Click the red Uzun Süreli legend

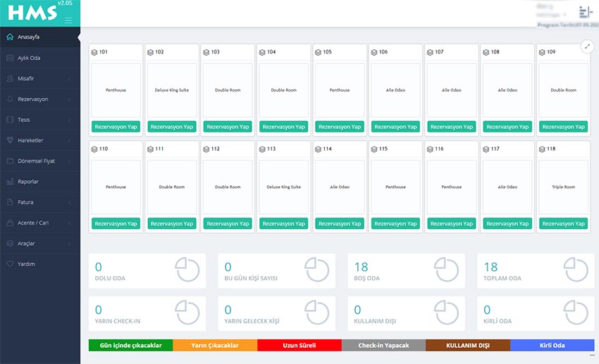point(299,345)
